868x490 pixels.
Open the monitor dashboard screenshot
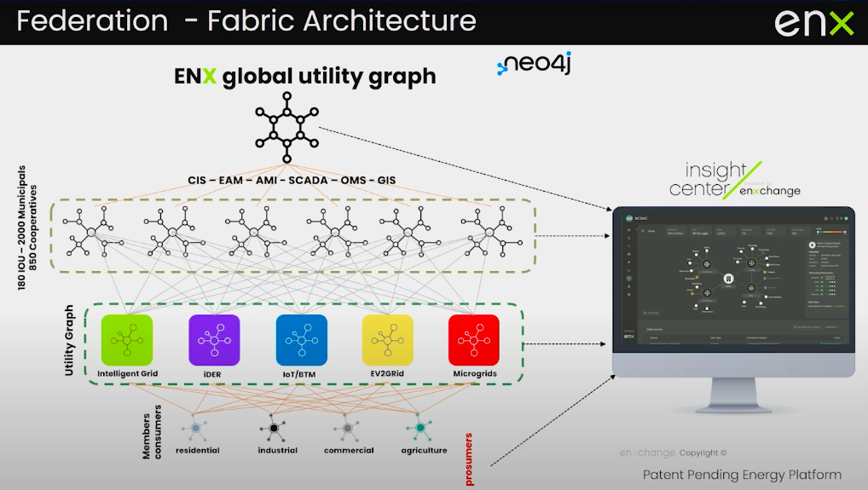(x=734, y=279)
